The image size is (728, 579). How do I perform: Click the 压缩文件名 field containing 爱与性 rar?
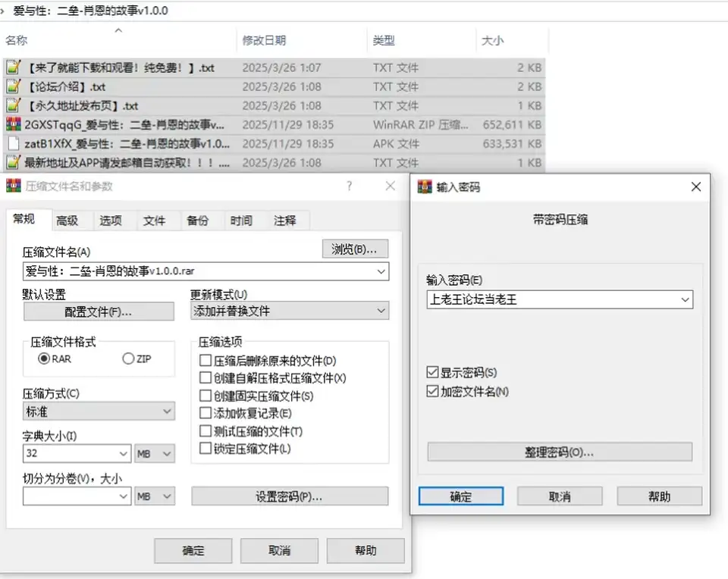[x=206, y=271]
